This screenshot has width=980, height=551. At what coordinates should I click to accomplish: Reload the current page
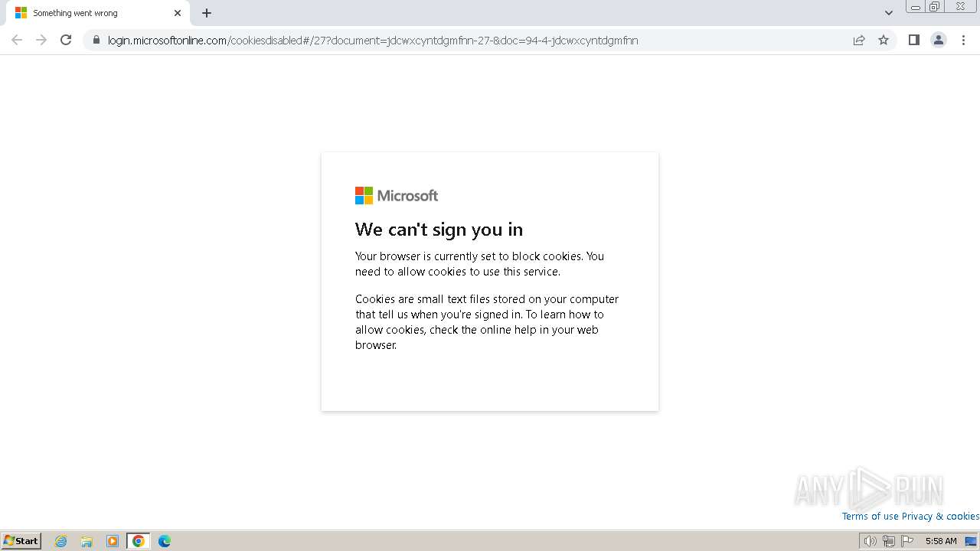pos(66,40)
